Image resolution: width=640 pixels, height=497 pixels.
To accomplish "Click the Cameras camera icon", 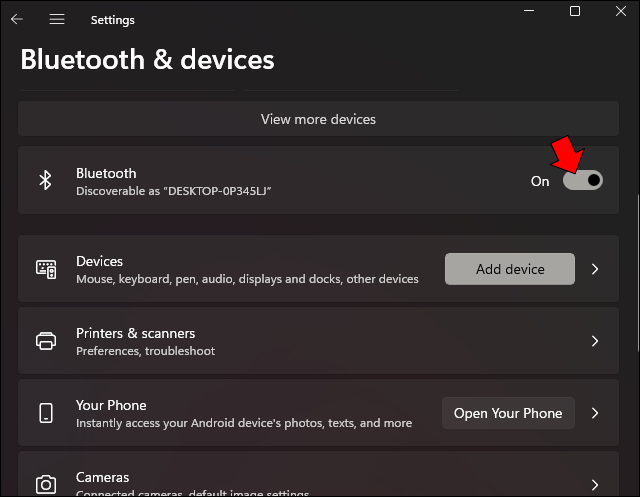I will pos(46,484).
